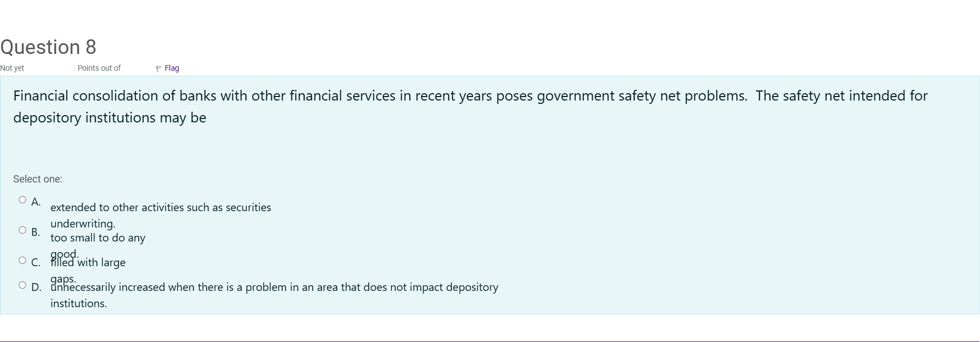Click the Flag link text
Viewport: 980px width, 342px height.
point(172,68)
